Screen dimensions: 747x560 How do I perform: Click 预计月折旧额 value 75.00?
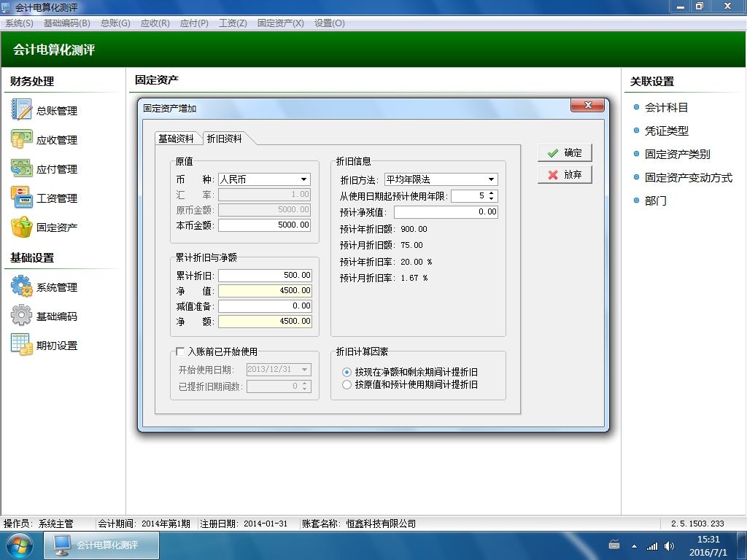pos(411,245)
